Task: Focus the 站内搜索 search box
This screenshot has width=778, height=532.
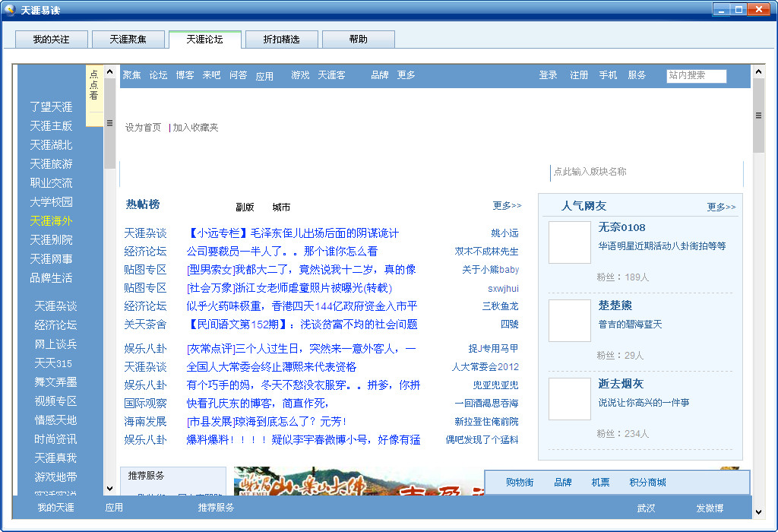Action: point(696,75)
